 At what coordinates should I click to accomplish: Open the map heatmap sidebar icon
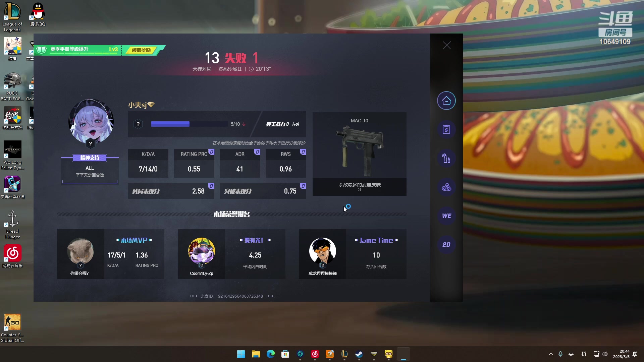click(x=446, y=187)
